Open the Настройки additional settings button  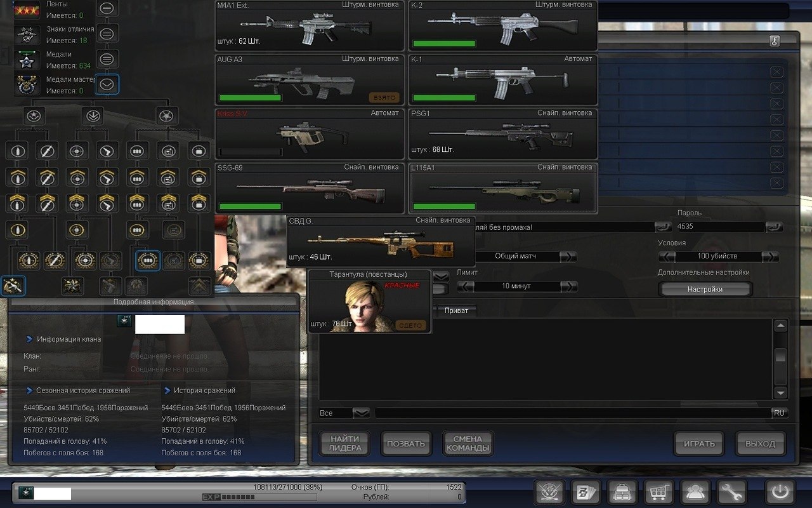(705, 289)
